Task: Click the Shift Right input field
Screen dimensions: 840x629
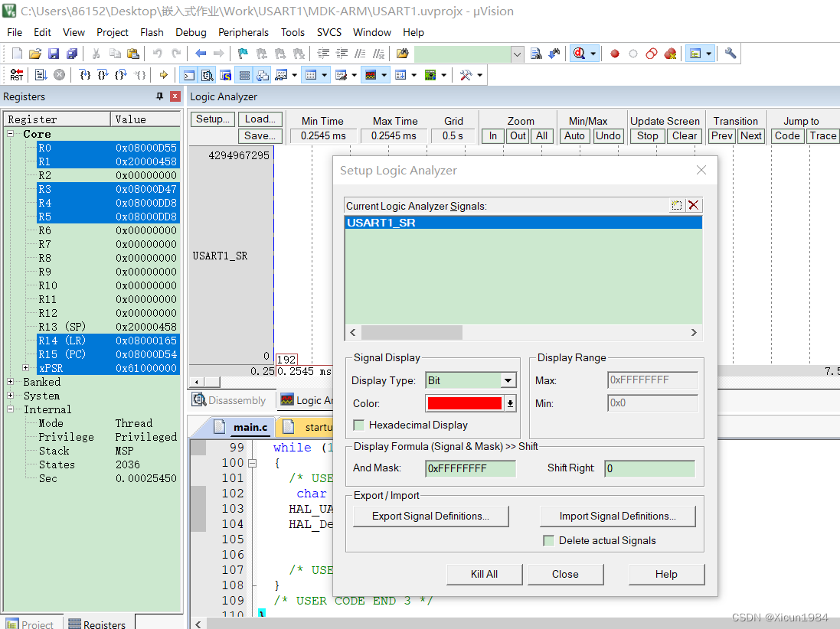Action: pyautogui.click(x=650, y=468)
